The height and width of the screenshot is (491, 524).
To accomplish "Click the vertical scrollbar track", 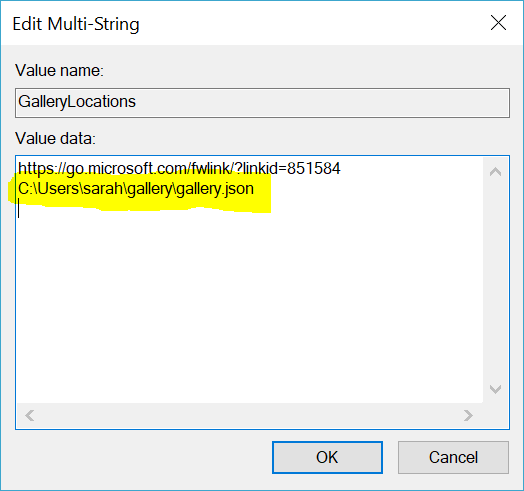I will coord(496,281).
